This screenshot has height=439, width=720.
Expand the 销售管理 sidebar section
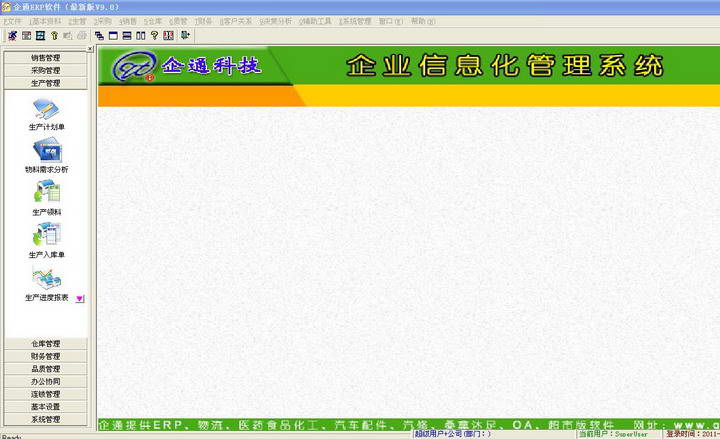coord(45,58)
